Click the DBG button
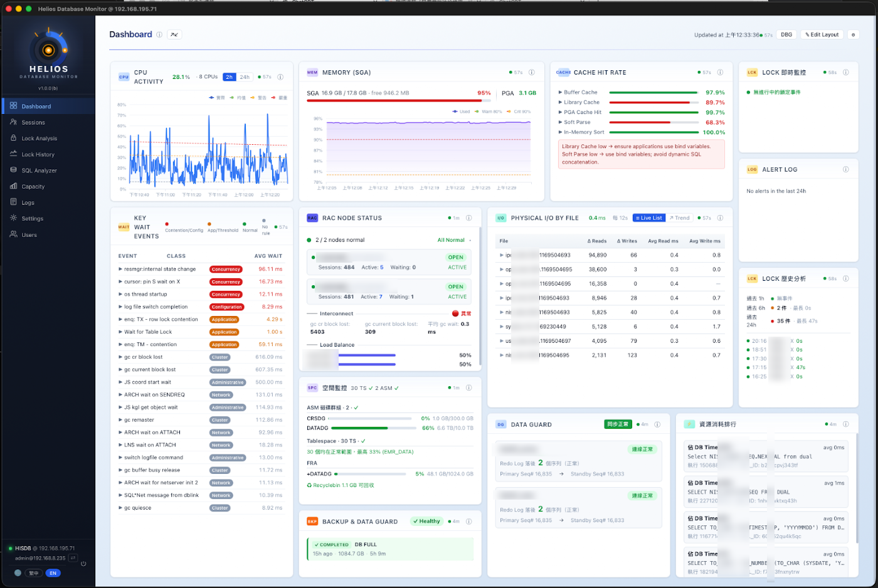This screenshot has width=878, height=588. pos(786,34)
